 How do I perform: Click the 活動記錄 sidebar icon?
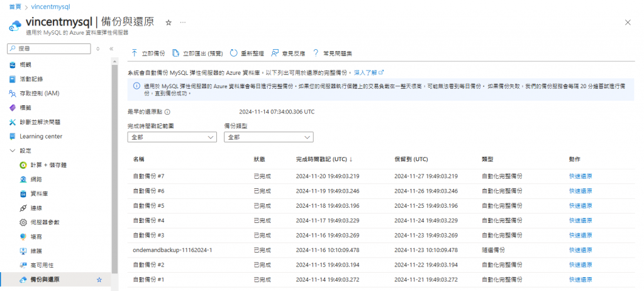[13, 79]
